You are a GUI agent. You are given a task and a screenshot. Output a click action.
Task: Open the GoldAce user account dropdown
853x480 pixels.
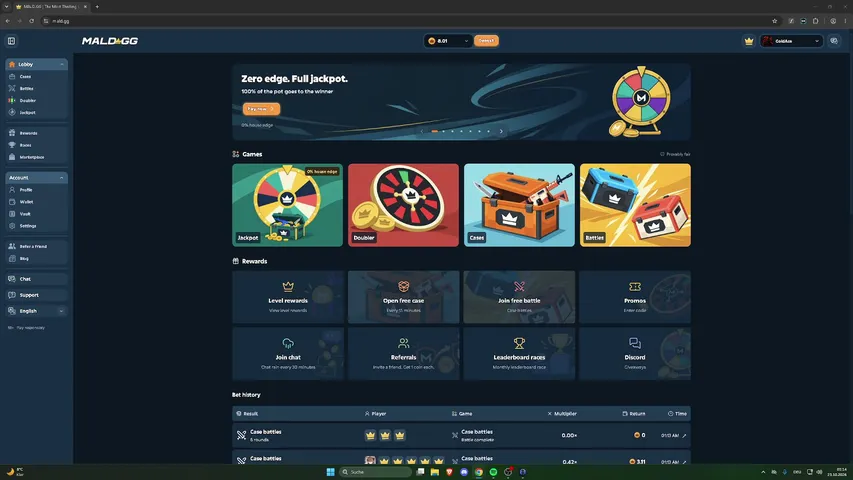(791, 41)
